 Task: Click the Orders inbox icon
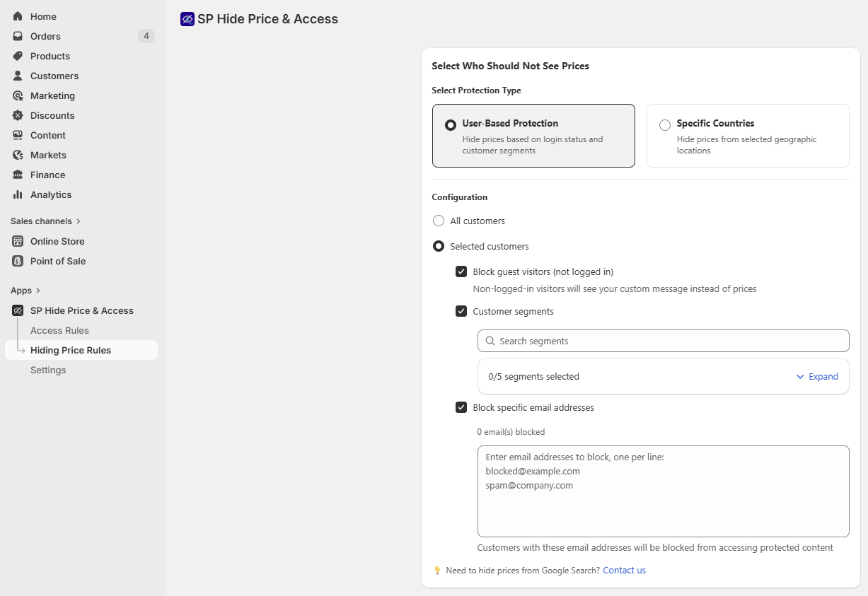(x=18, y=36)
